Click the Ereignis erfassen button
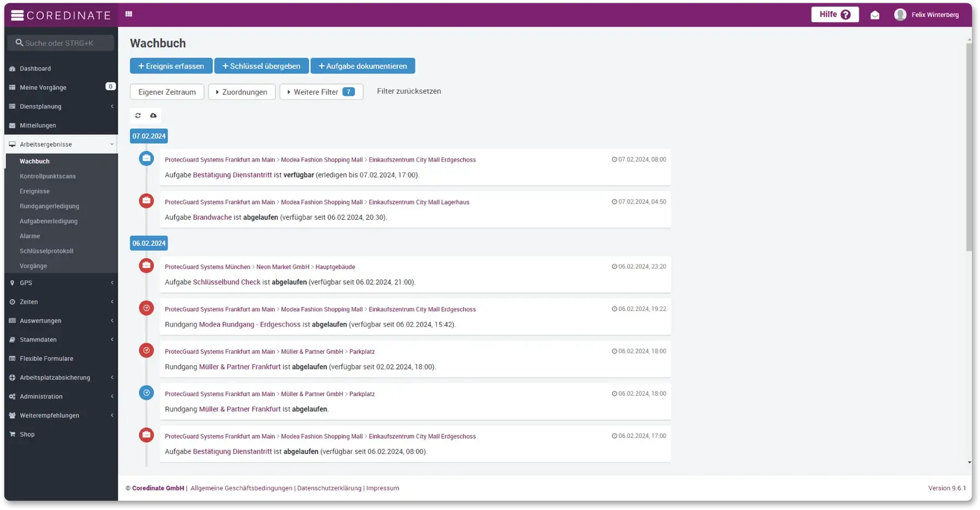The width and height of the screenshot is (980, 510). pyautogui.click(x=171, y=66)
